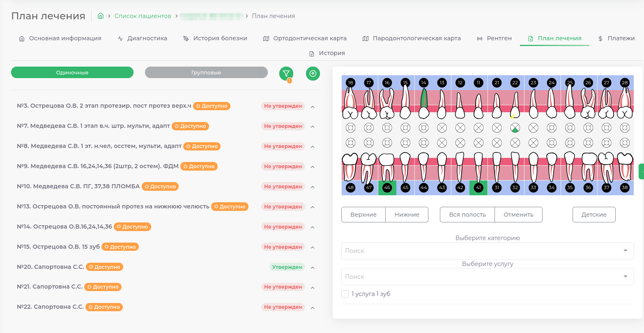
Task: Open the Выберите услугу dropdown
Action: coord(487,277)
